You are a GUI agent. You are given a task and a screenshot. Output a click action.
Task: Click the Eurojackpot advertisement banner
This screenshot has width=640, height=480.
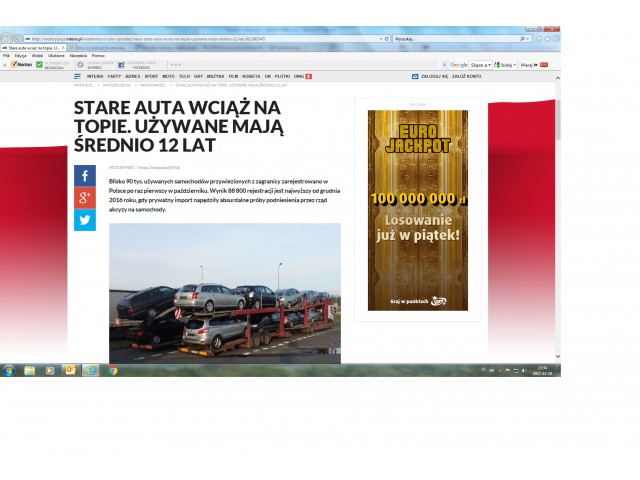(417, 210)
